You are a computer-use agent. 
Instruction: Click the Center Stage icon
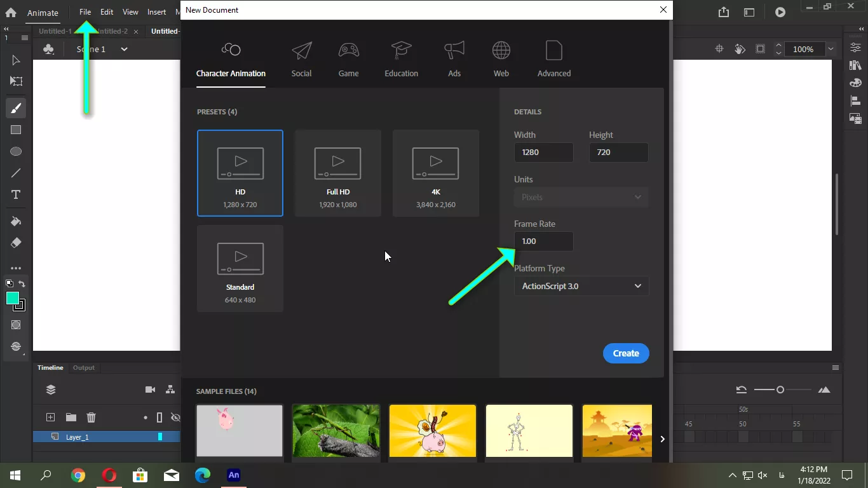pyautogui.click(x=719, y=49)
